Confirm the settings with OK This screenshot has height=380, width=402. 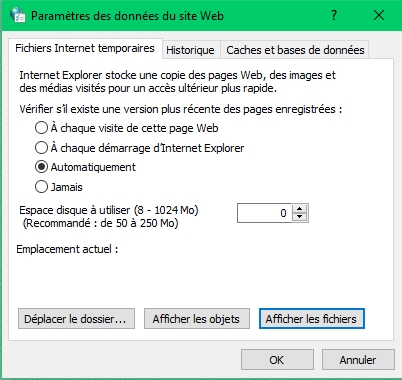pos(277,360)
